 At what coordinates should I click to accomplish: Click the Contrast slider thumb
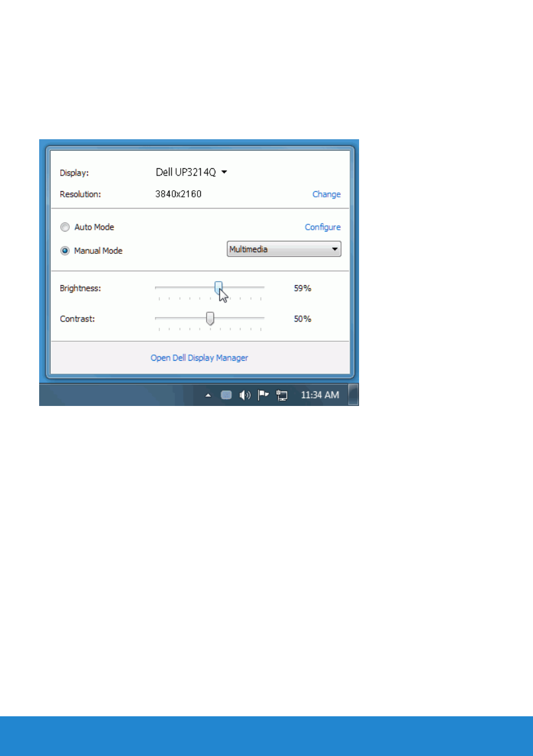[210, 319]
